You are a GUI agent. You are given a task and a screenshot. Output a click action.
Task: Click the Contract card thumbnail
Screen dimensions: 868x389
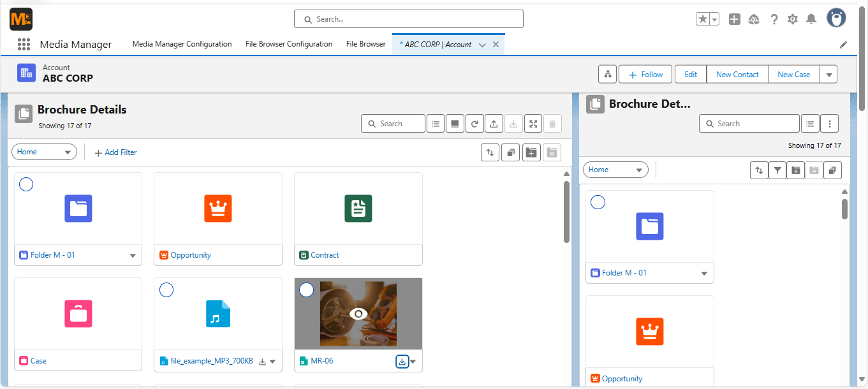[358, 209]
